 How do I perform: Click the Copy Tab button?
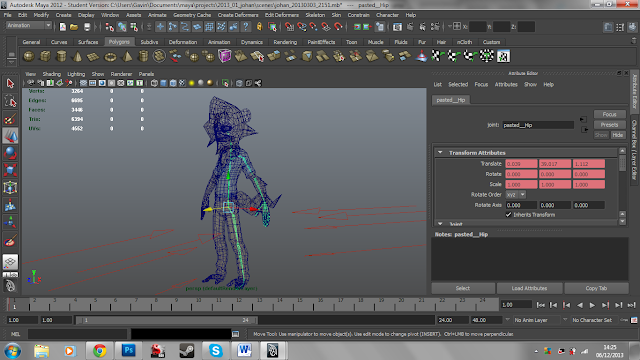596,288
